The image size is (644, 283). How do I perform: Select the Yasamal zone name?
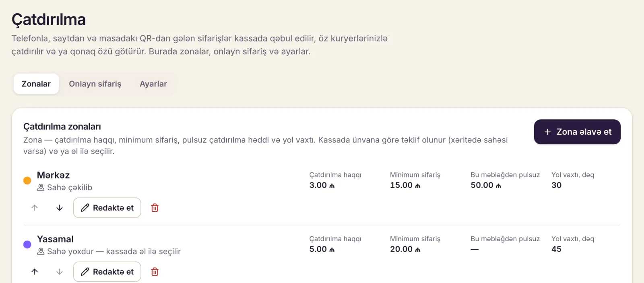pyautogui.click(x=56, y=239)
